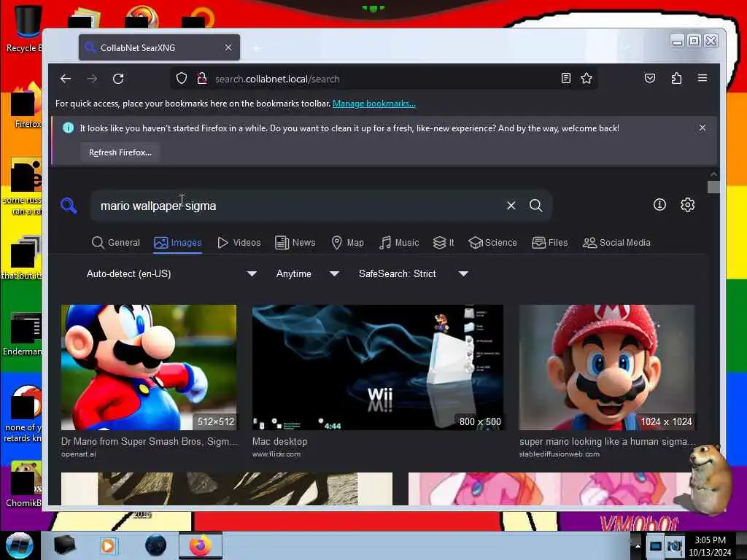The width and height of the screenshot is (747, 560).
Task: Open the tracking protection shield icon
Action: point(182,79)
